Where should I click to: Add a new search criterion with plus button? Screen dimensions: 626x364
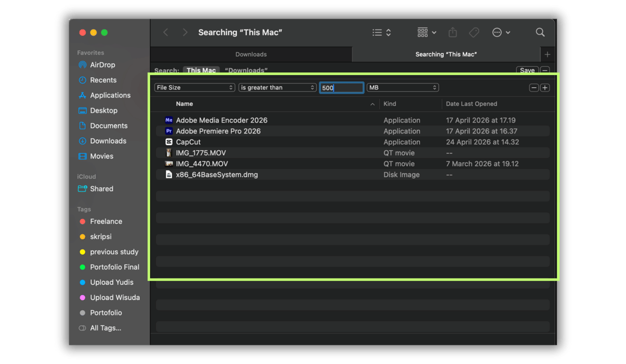click(x=545, y=87)
